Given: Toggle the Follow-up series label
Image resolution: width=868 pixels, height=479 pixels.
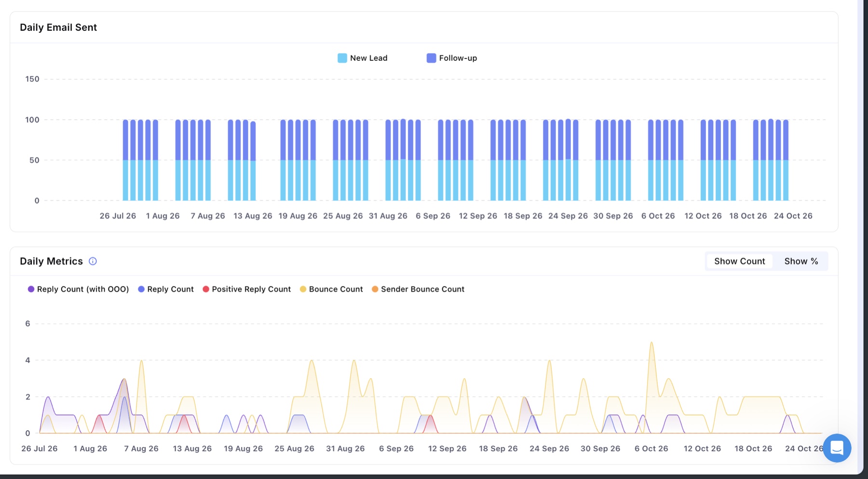Looking at the screenshot, I should point(458,58).
